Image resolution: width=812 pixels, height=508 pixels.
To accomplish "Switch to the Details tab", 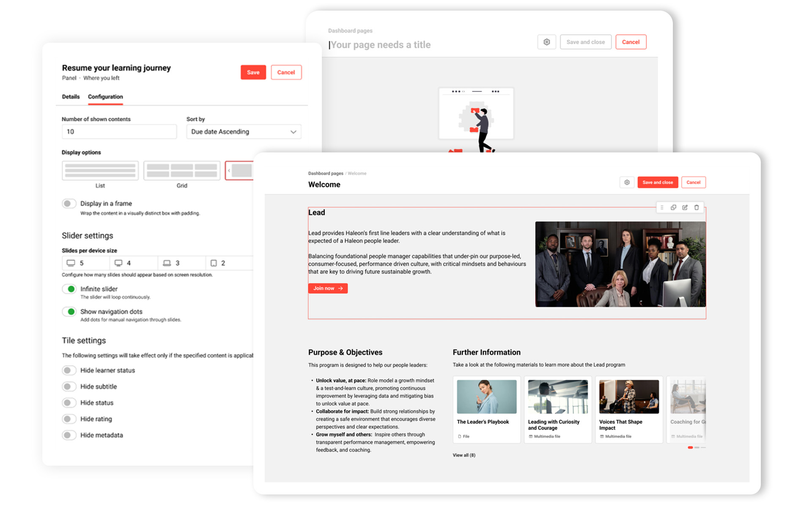I will pos(70,97).
